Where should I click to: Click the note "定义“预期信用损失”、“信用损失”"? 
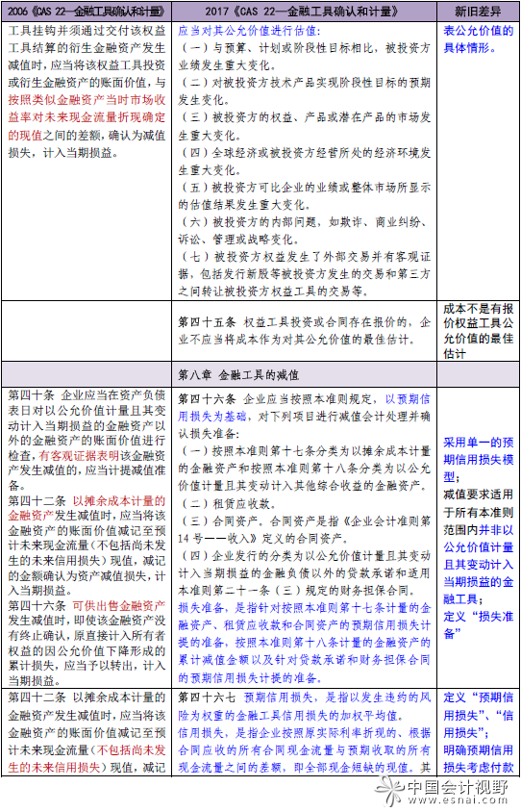click(x=478, y=715)
